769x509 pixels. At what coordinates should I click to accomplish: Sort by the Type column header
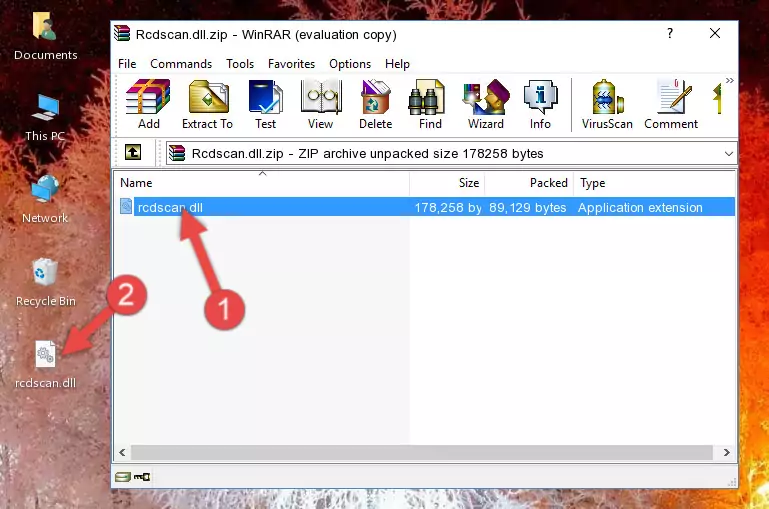[654, 183]
